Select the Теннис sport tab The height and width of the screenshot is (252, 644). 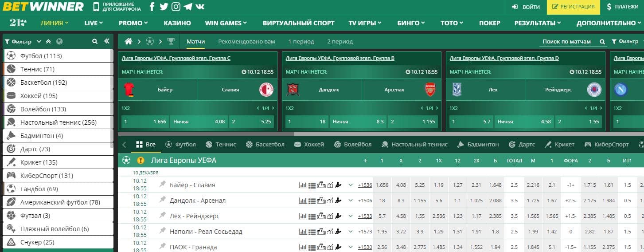(221, 145)
